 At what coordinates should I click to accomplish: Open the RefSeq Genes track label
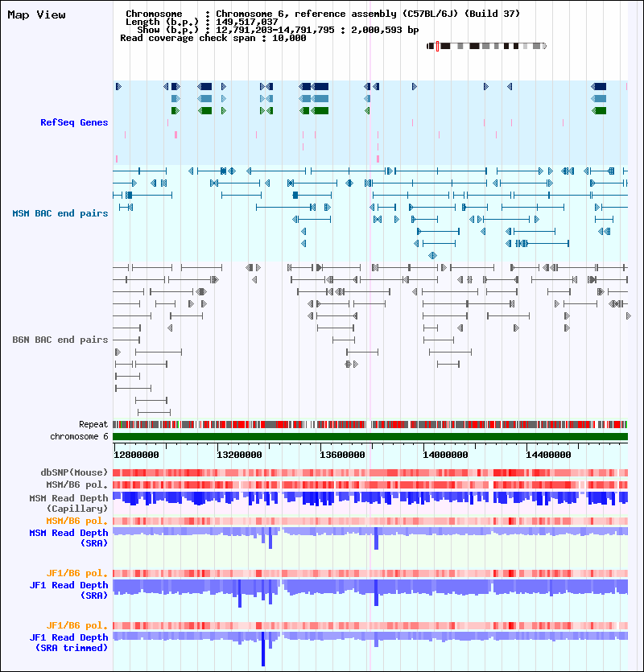74,122
